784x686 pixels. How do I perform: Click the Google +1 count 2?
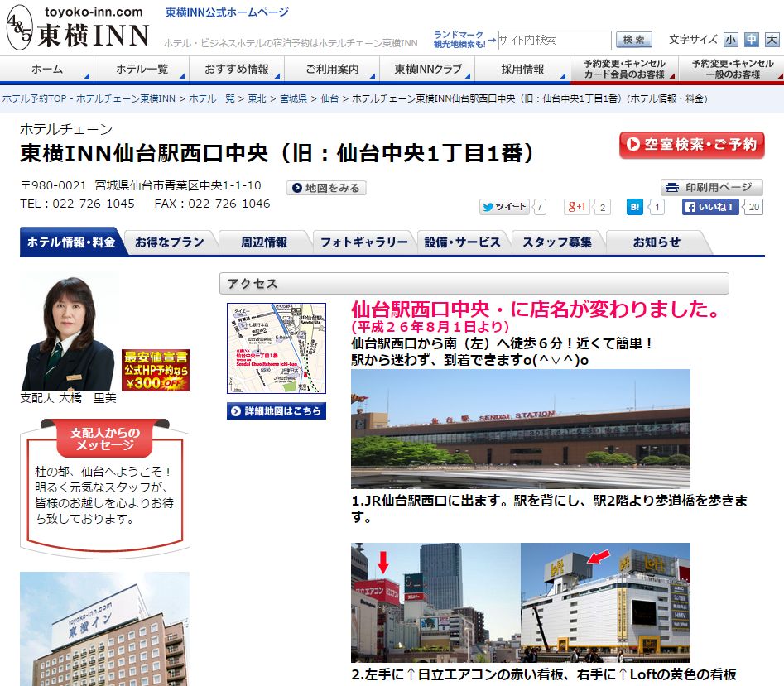pyautogui.click(x=603, y=207)
